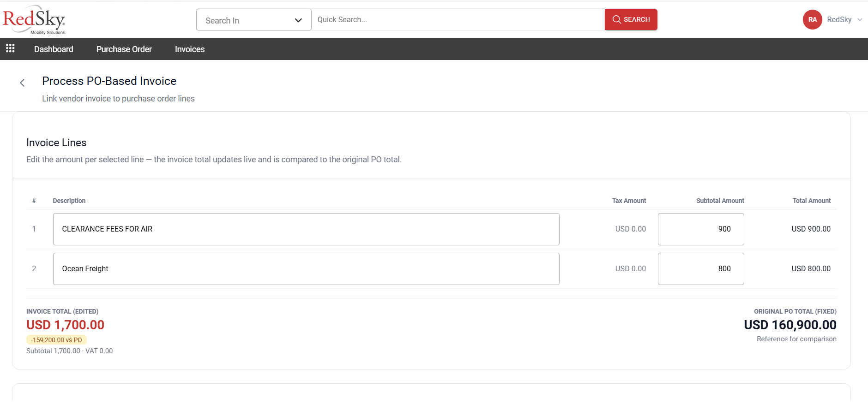Select the USD 900.00 total amount value
Image resolution: width=868 pixels, height=416 pixels.
[x=811, y=229]
